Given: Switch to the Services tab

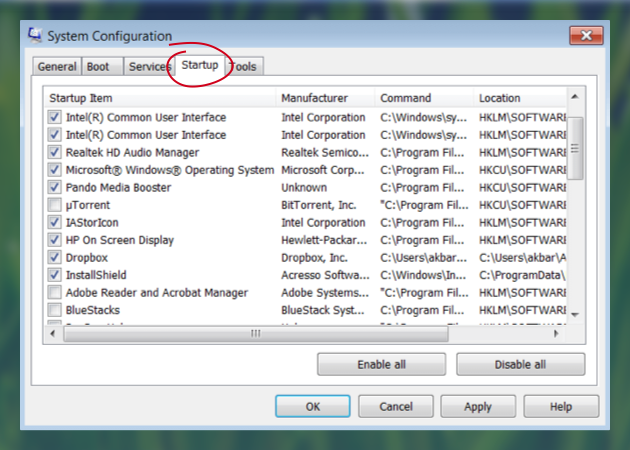Looking at the screenshot, I should click(149, 67).
